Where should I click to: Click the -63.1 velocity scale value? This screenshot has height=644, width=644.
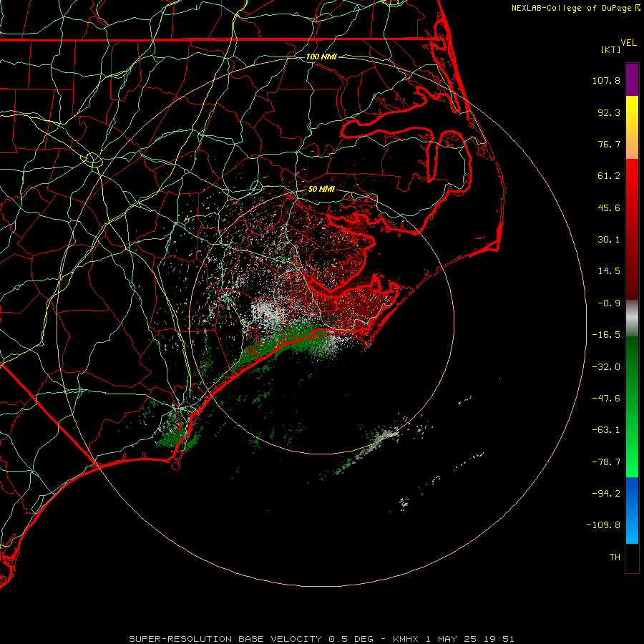coord(606,430)
